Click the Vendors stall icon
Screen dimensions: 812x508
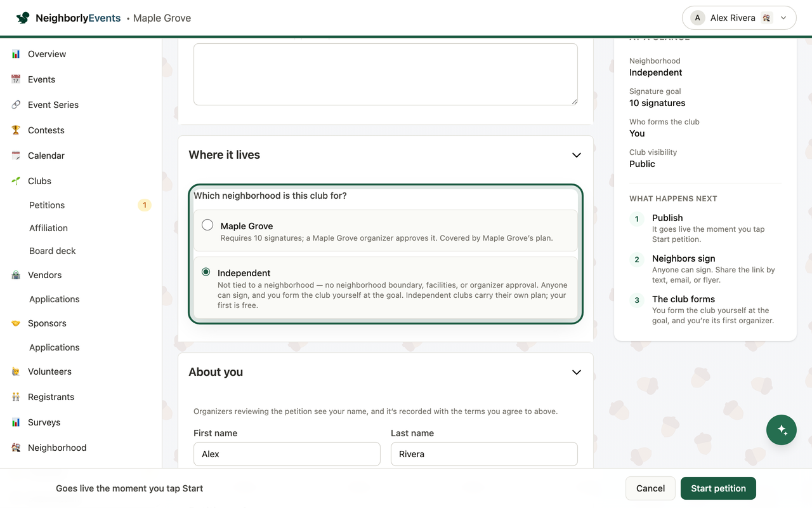16,275
